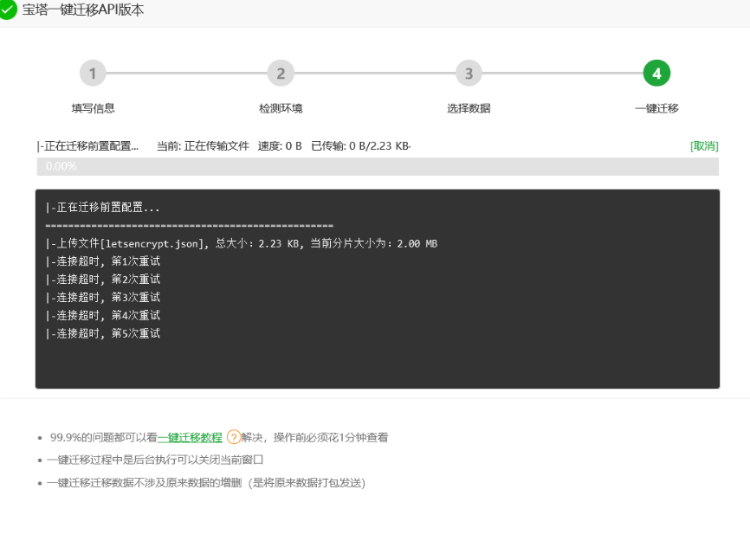Click inside the black migration log console
The height and width of the screenshot is (560, 750).
[x=377, y=290]
